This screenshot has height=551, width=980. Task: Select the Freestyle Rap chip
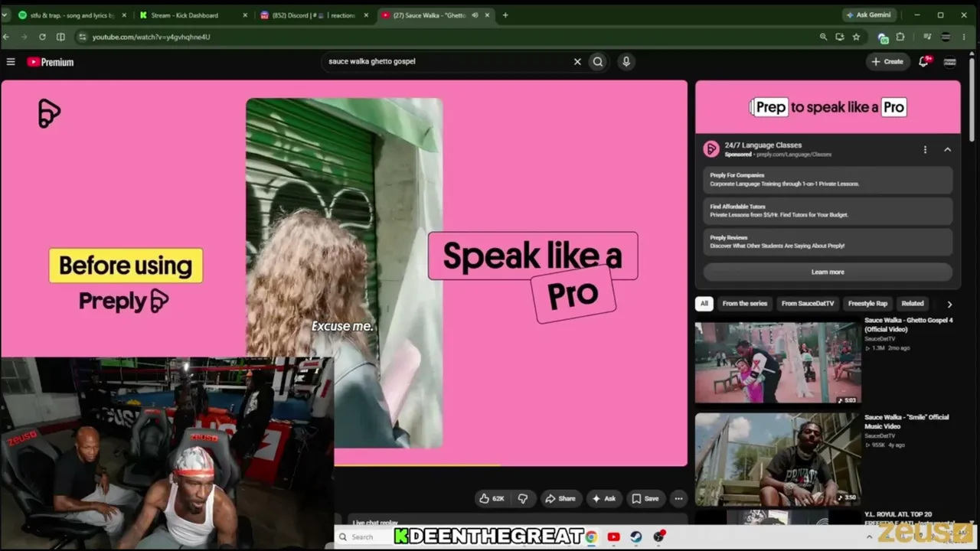pyautogui.click(x=867, y=304)
